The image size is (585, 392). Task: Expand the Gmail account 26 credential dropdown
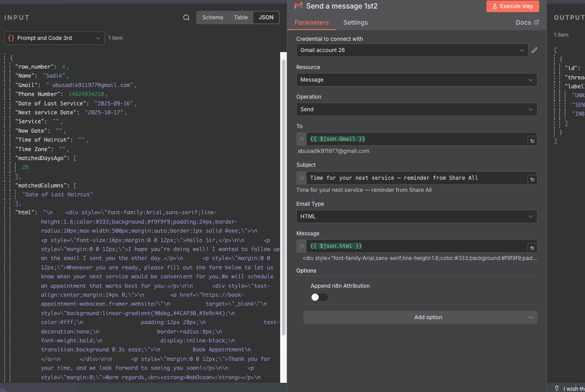click(x=412, y=50)
